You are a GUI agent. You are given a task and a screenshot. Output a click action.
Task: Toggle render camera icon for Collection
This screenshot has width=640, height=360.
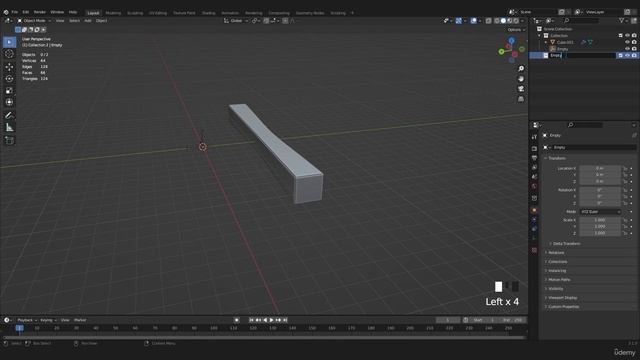(634, 36)
